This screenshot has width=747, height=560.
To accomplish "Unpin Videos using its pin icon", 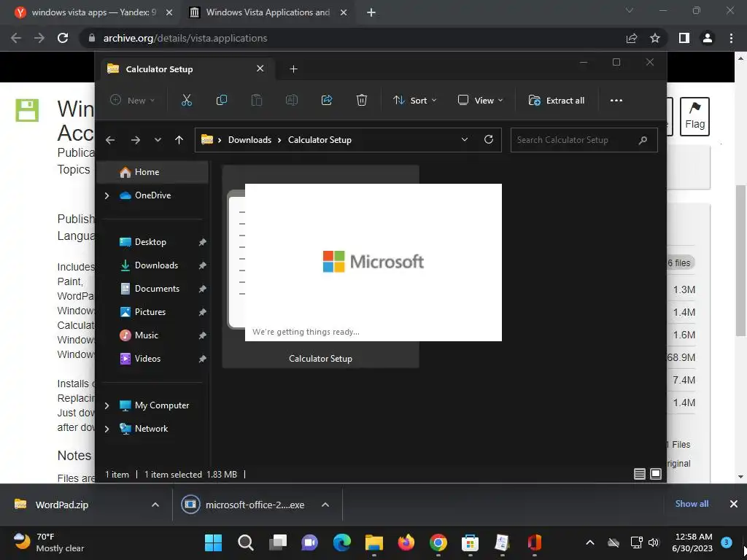I will click(x=203, y=359).
